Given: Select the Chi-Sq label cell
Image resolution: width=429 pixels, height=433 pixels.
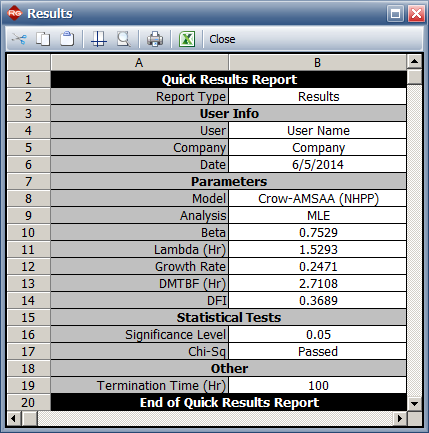Looking at the screenshot, I should (139, 351).
